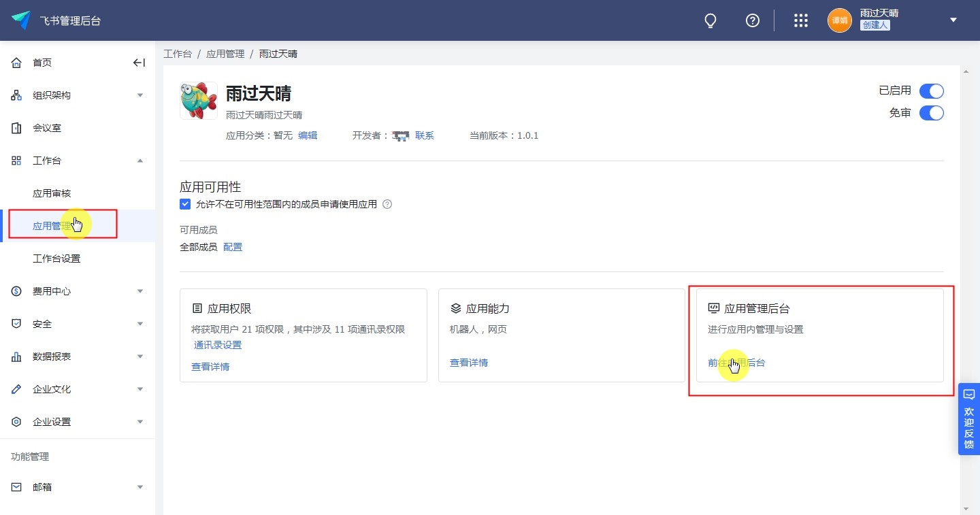Click the 会议室 meeting room icon
Image resolution: width=980 pixels, height=515 pixels.
click(x=17, y=128)
